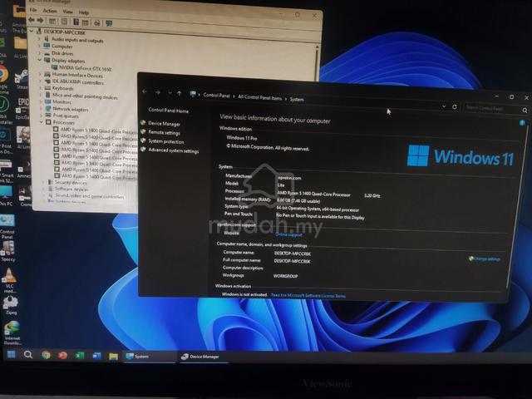Open Device Manager link in System sidebar
The height and width of the screenshot is (399, 532).
165,124
